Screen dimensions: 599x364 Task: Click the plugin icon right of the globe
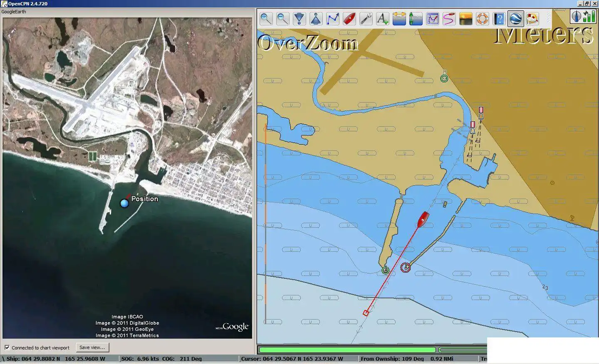click(532, 19)
